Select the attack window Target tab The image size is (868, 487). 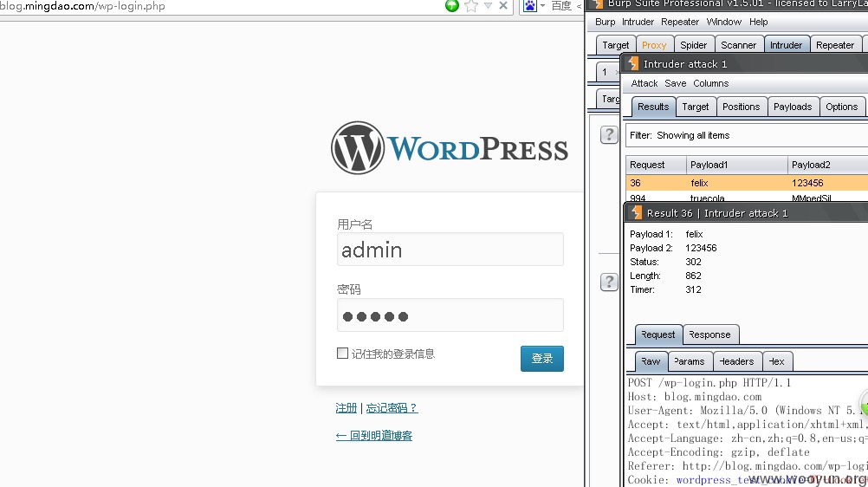pos(696,107)
